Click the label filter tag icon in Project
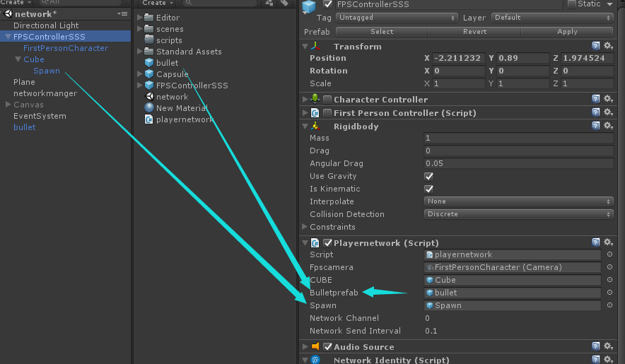The width and height of the screenshot is (625, 364). (284, 4)
